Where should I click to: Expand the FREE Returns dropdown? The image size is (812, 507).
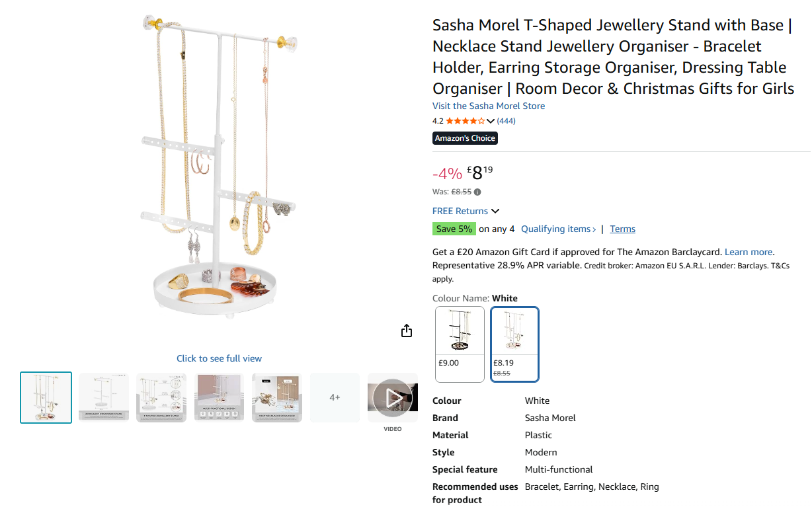click(495, 212)
